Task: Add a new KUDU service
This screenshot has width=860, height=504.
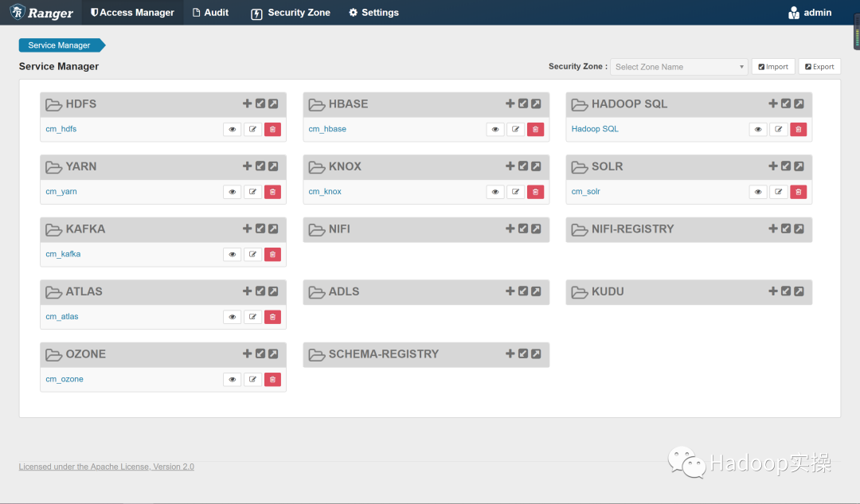Action: pos(772,291)
